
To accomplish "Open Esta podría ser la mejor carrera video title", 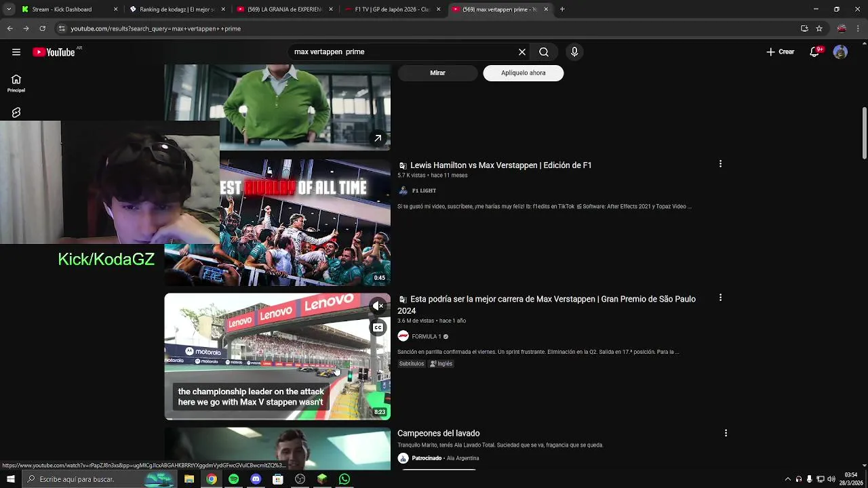I will tap(547, 305).
